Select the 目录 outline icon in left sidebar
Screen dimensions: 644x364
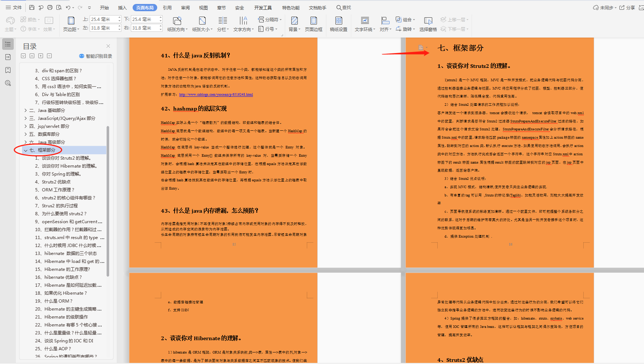(8, 44)
